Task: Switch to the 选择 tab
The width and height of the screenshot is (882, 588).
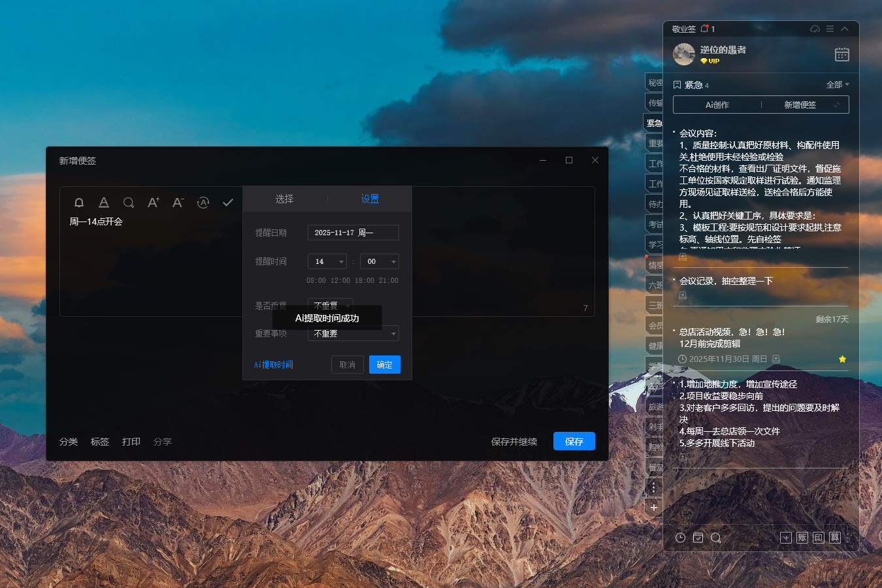Action: [x=284, y=199]
